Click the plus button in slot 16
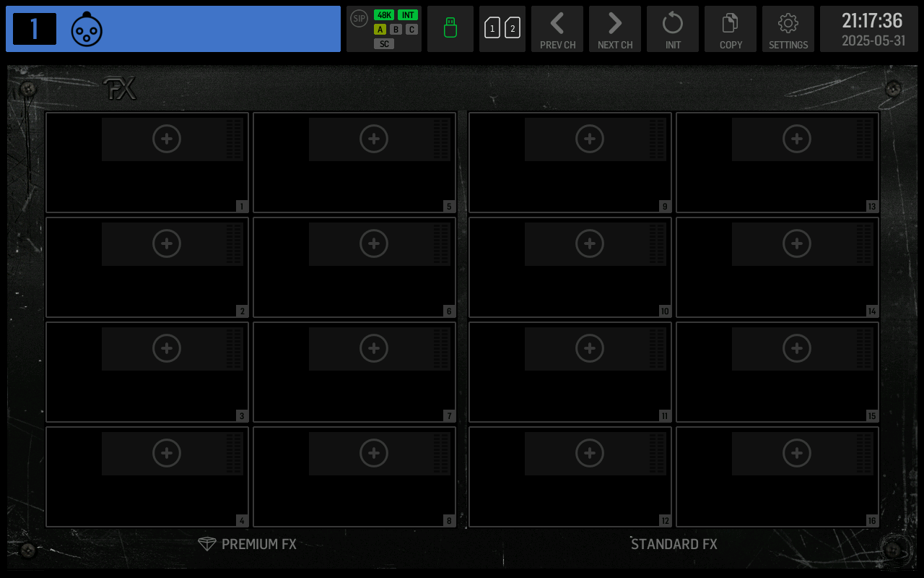This screenshot has height=578, width=924. (x=797, y=453)
